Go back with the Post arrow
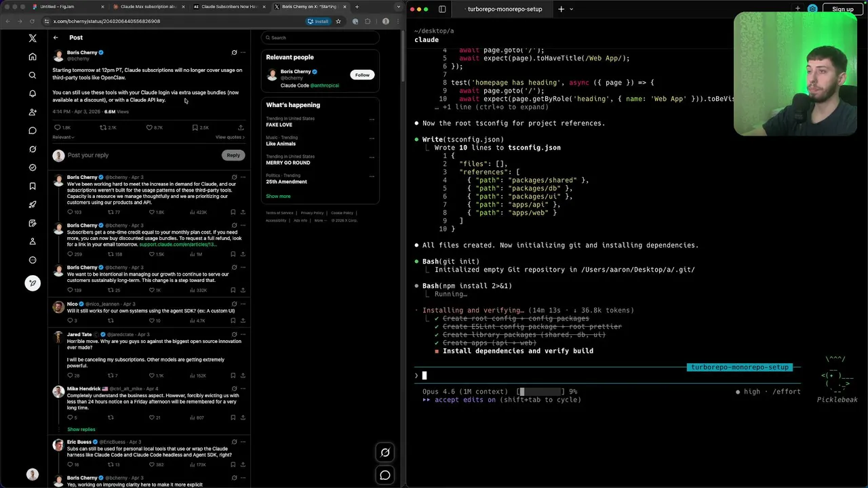This screenshot has width=868, height=488. [x=56, y=38]
